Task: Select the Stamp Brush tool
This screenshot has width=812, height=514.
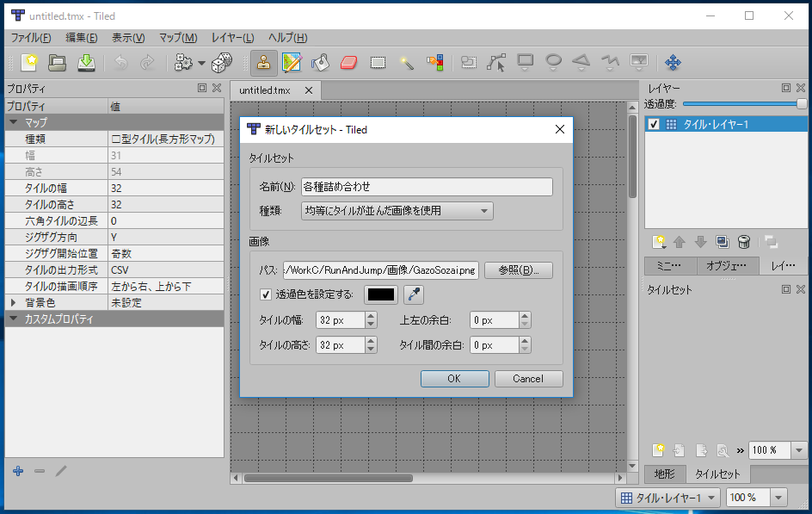Action: point(263,63)
